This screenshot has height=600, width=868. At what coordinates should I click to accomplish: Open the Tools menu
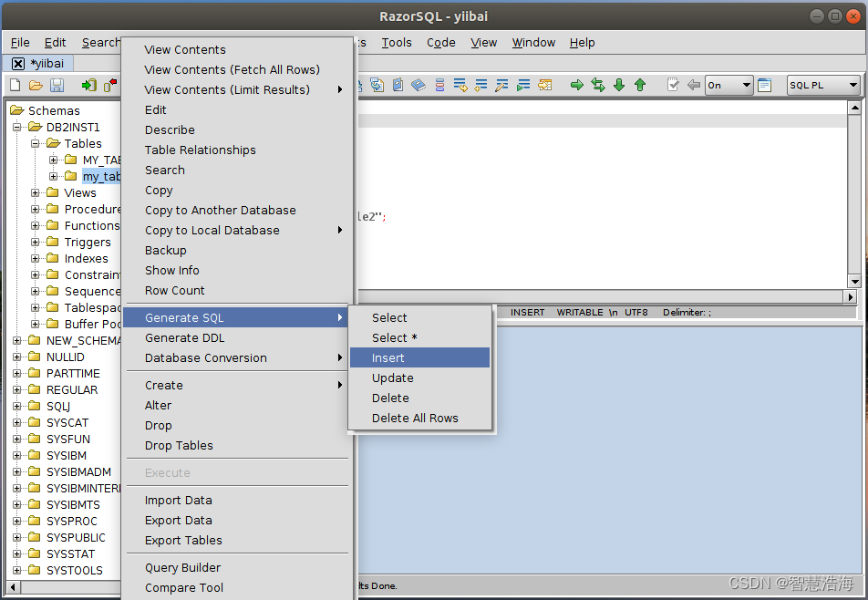pos(396,42)
